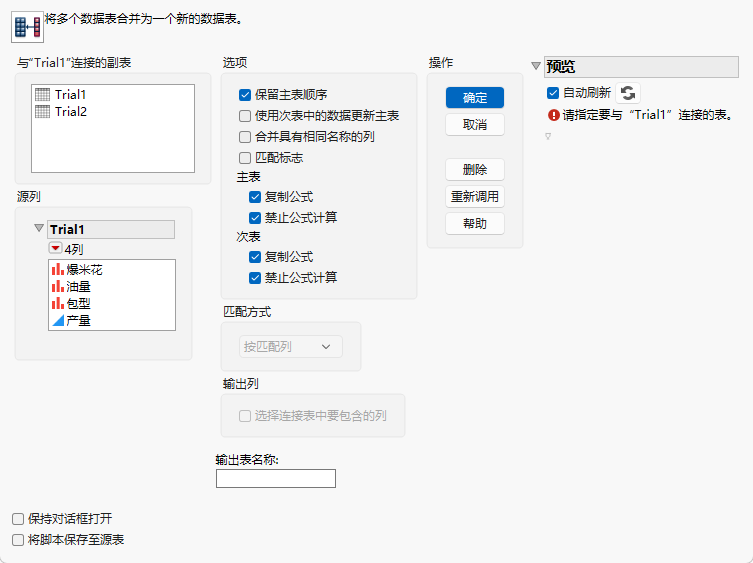
Task: Uncheck the 保留主表顺序 checkbox
Action: [245, 95]
